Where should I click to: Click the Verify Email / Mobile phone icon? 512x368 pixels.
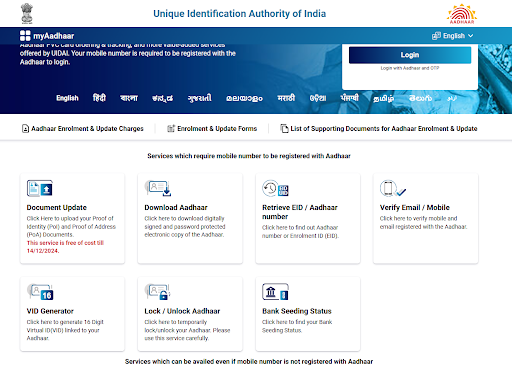(x=393, y=188)
